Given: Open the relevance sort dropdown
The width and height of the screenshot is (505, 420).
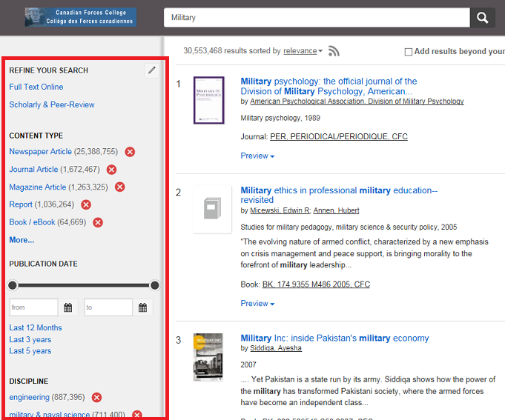Looking at the screenshot, I should pyautogui.click(x=303, y=51).
